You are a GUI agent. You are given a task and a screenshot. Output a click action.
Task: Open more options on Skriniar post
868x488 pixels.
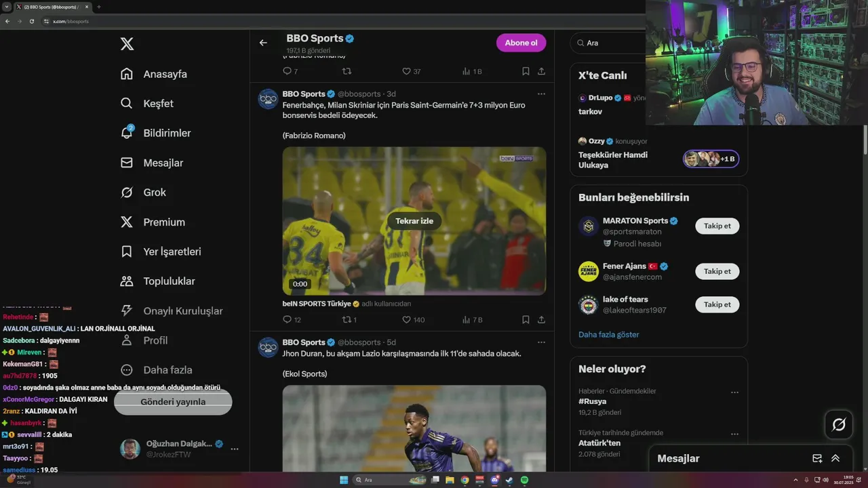(x=541, y=94)
